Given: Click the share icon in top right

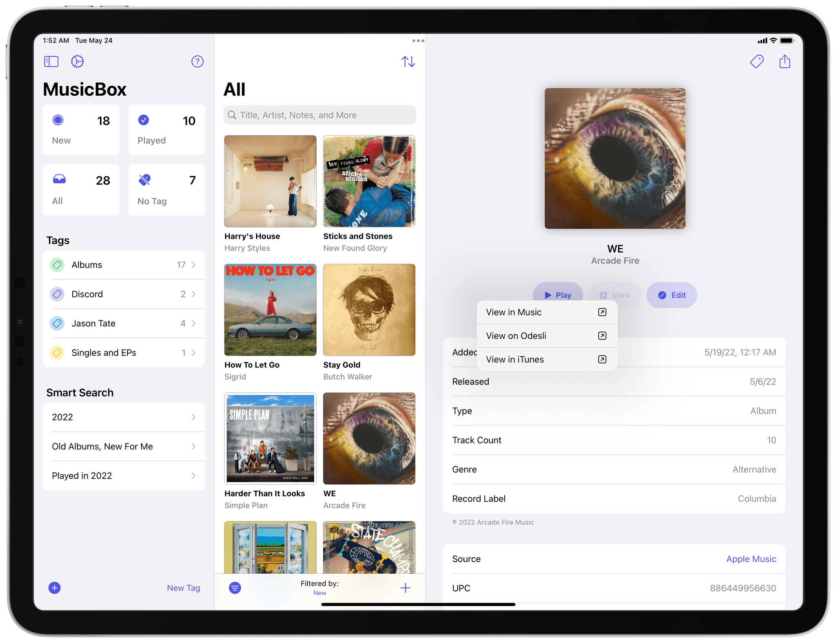Looking at the screenshot, I should (x=784, y=62).
